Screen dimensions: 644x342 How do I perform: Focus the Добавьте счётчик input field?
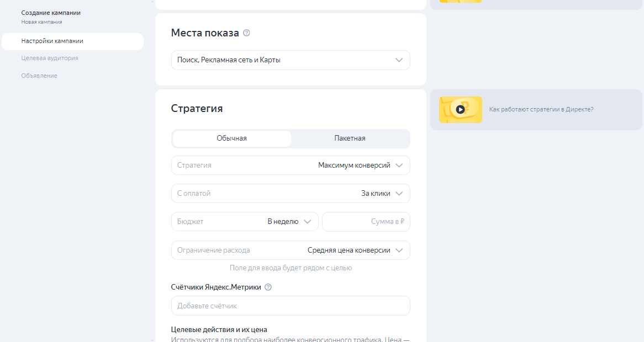[291, 306]
